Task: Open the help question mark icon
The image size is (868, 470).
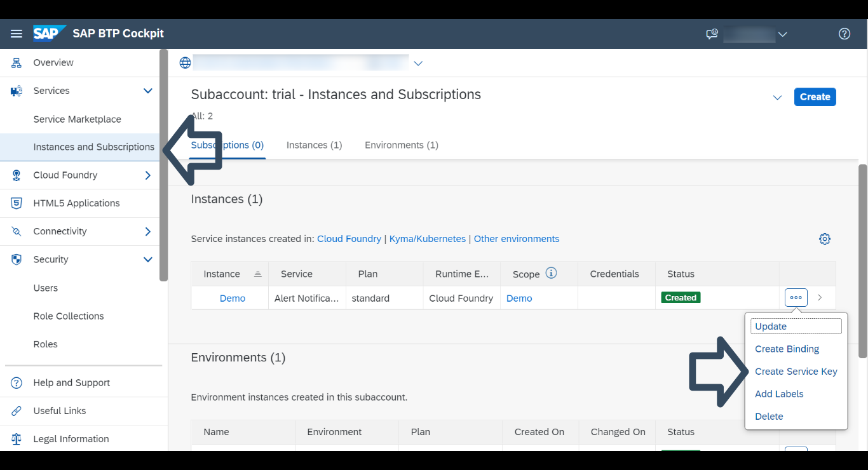Action: [844, 34]
